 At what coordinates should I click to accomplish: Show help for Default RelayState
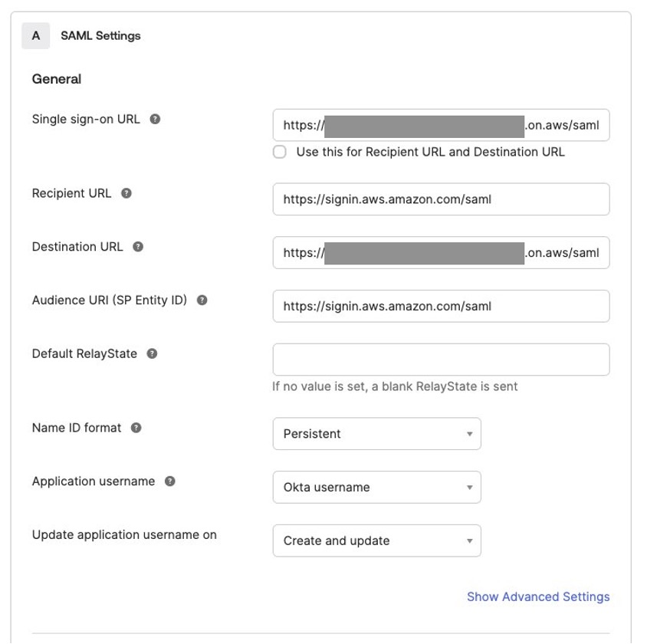(x=152, y=354)
